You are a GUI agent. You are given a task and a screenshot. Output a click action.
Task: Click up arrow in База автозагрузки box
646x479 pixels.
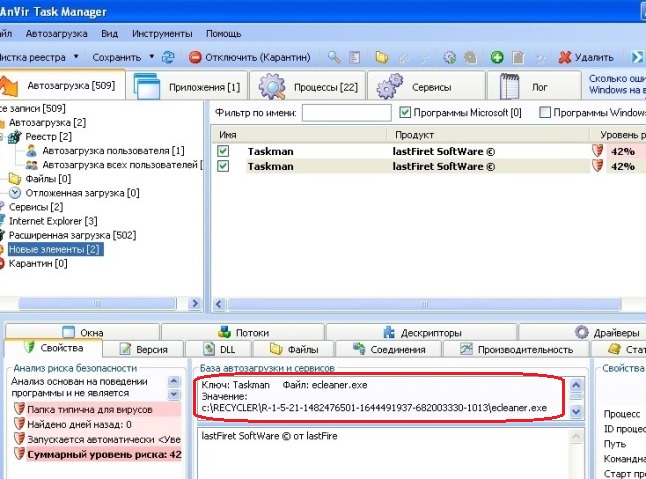[x=576, y=385]
